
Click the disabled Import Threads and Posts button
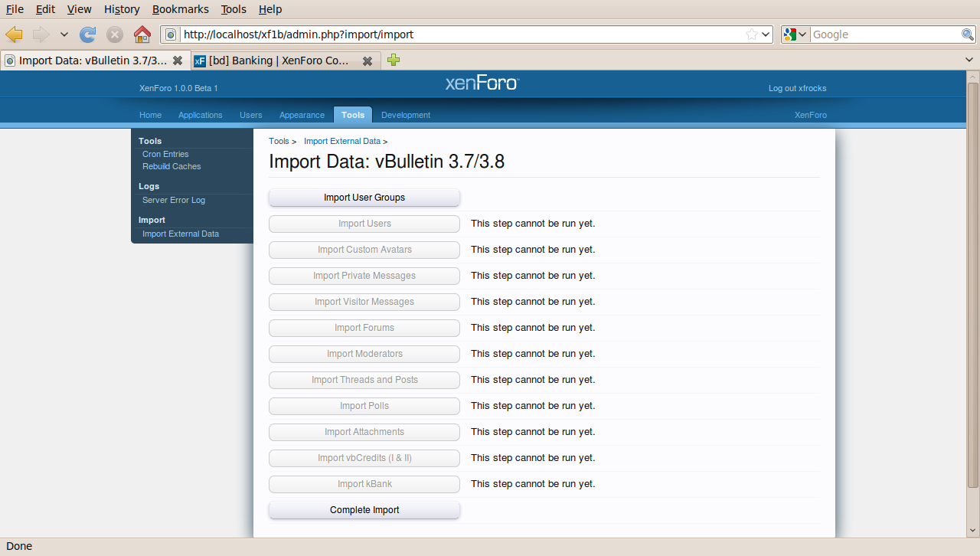click(364, 380)
